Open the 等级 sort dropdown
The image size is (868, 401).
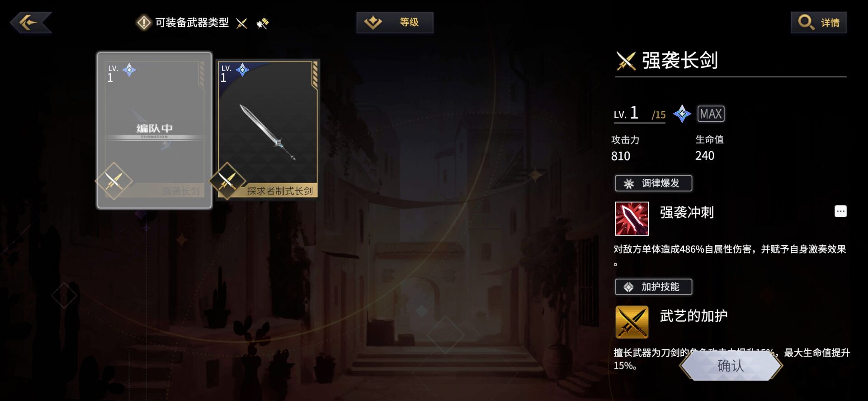395,22
